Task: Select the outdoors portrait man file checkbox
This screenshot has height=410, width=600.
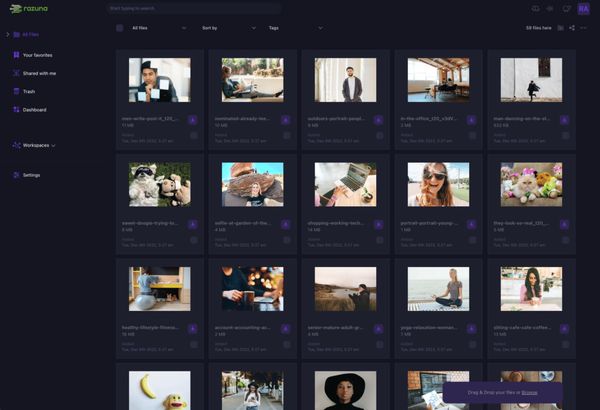Action: coord(380,136)
